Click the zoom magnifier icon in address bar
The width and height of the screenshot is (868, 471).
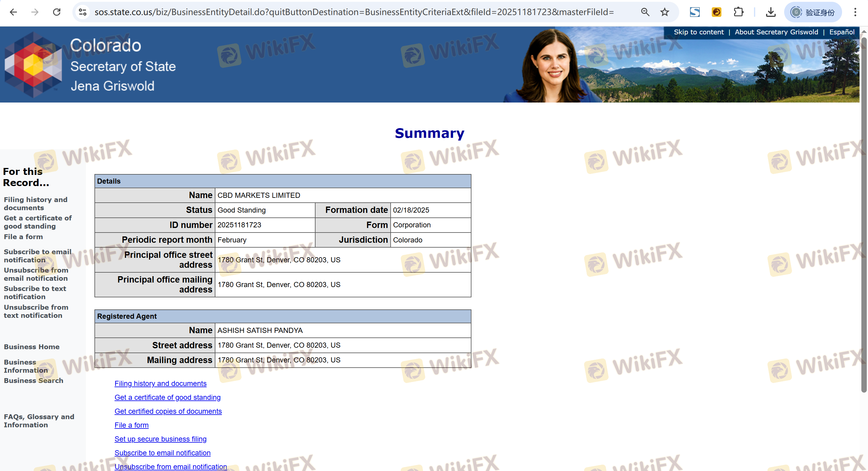(x=645, y=12)
